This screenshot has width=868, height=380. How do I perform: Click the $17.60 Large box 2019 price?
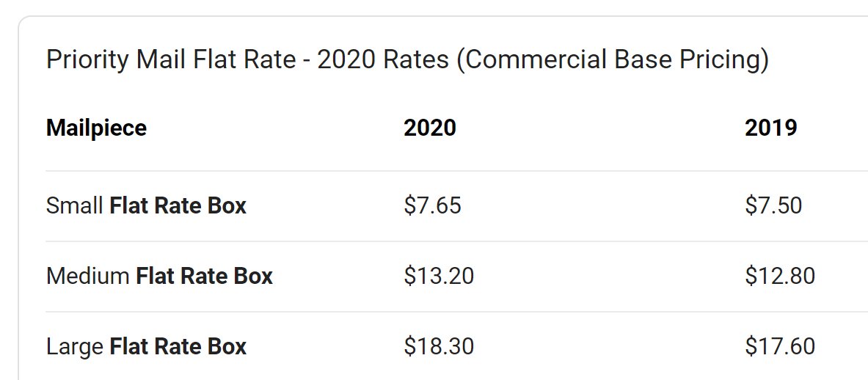pyautogui.click(x=780, y=347)
